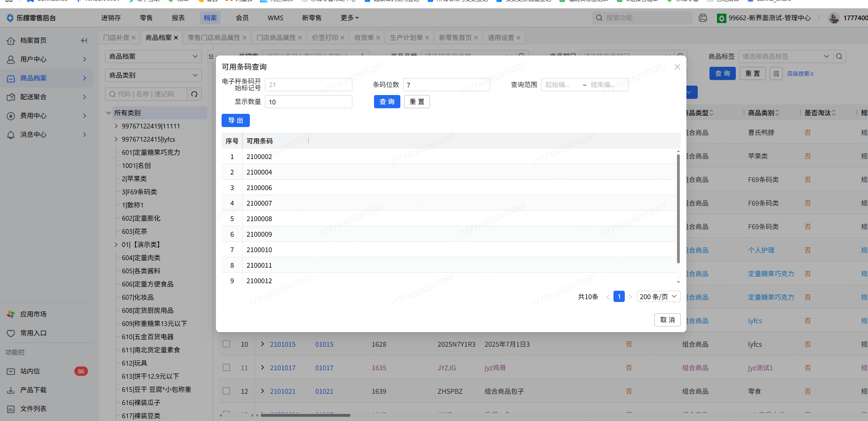Open 应用市场 from sidebar
The height and width of the screenshot is (421, 868).
33,314
